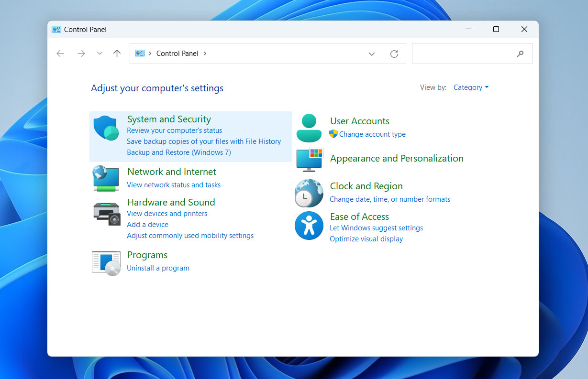Screen dimensions: 588x379
Task: Click Optimize visual display link
Action: coord(366,239)
